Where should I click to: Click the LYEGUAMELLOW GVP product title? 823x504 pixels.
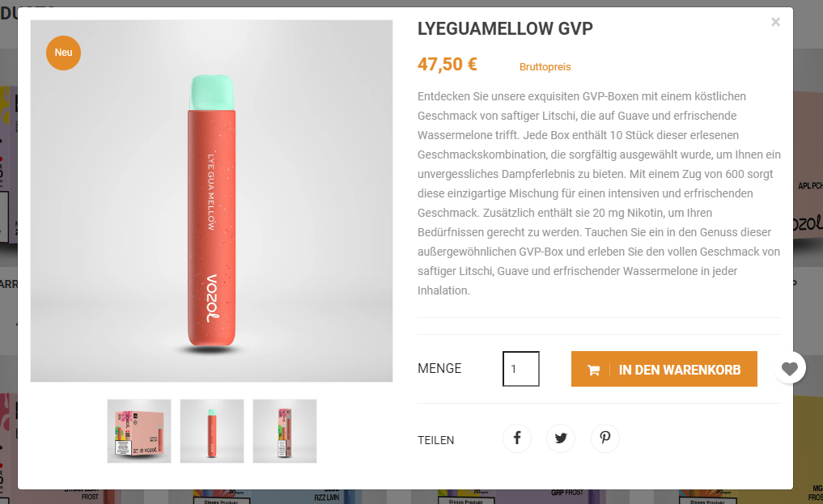[505, 28]
